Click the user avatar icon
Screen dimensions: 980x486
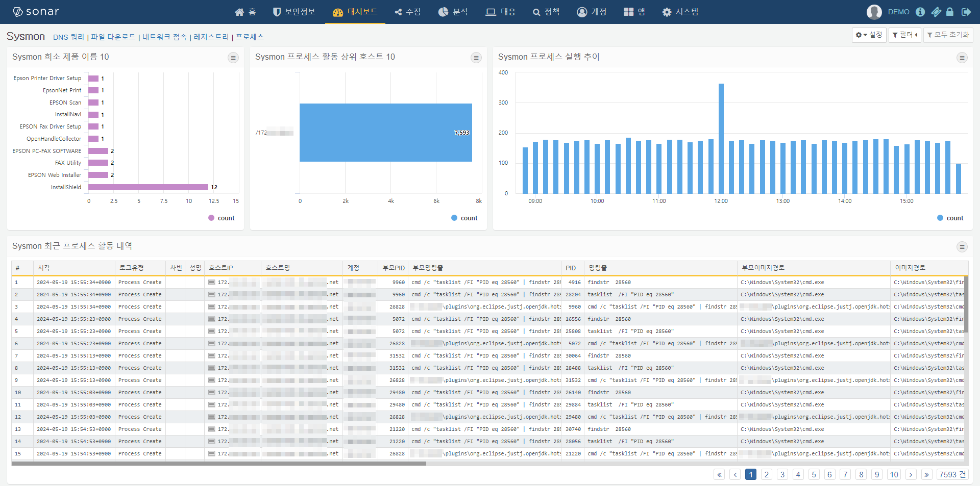click(874, 12)
